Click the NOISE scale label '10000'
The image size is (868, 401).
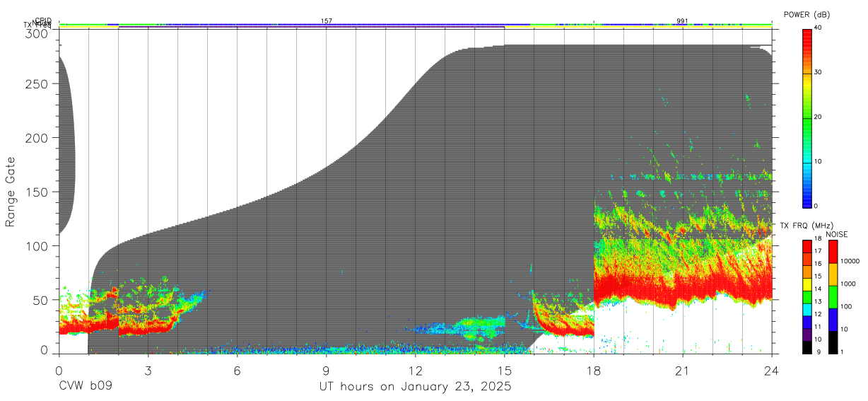tap(850, 262)
